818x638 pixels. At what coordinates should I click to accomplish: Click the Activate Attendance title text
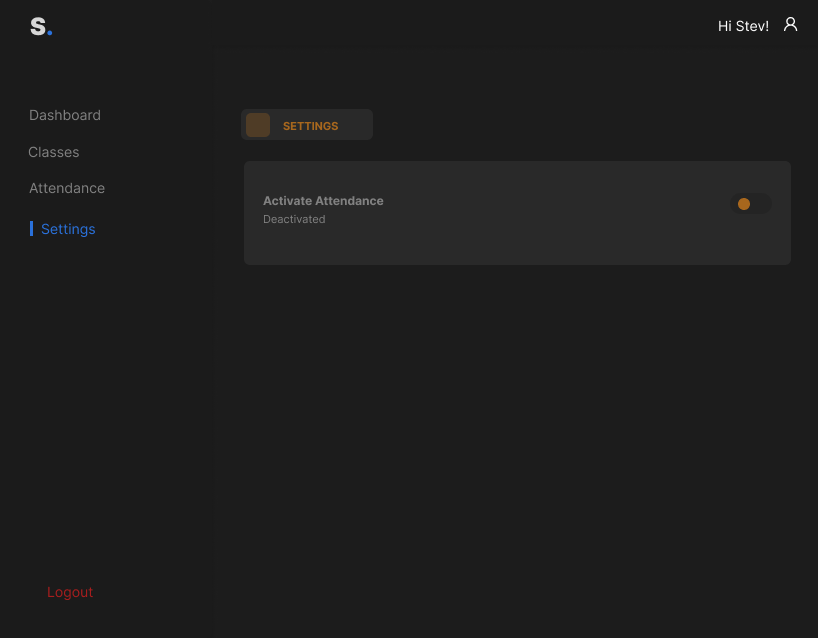point(323,201)
